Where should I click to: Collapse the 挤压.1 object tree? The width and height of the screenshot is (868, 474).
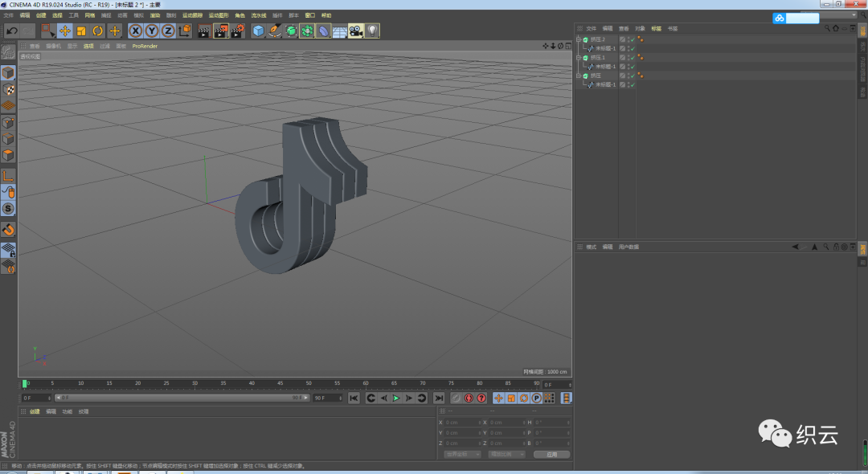579,58
